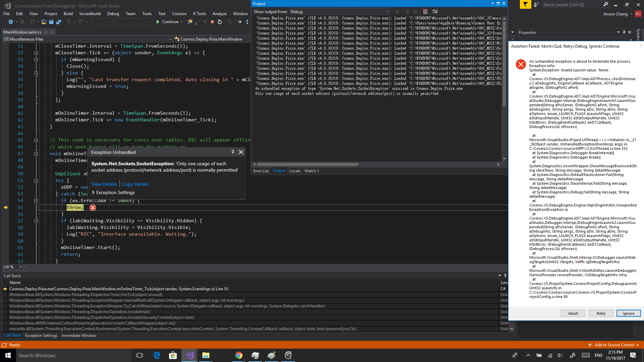Click the Retry button in assertion dialog
This screenshot has width=644, height=362.
click(x=601, y=313)
